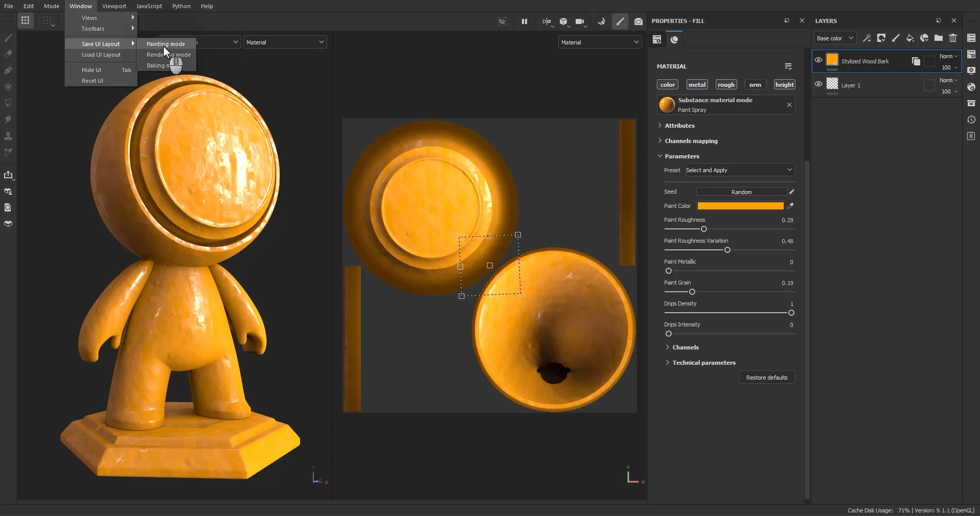Open the History panel clock icon
The width and height of the screenshot is (980, 516).
pyautogui.click(x=971, y=120)
